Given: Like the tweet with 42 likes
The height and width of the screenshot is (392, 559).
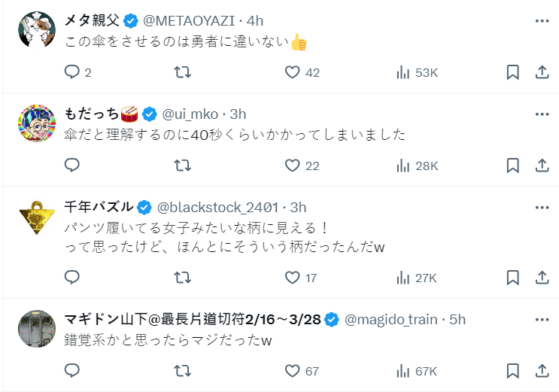Looking at the screenshot, I should [x=293, y=72].
